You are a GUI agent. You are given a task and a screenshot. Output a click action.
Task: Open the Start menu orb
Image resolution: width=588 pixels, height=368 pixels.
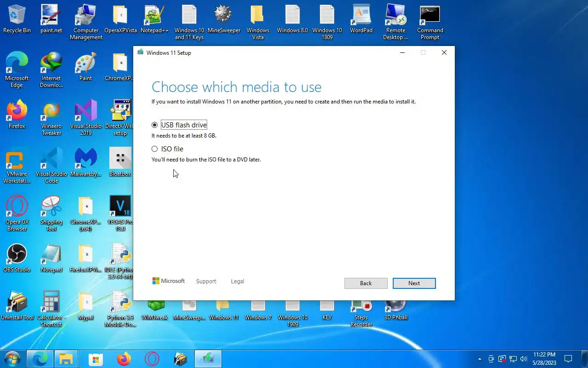point(12,359)
